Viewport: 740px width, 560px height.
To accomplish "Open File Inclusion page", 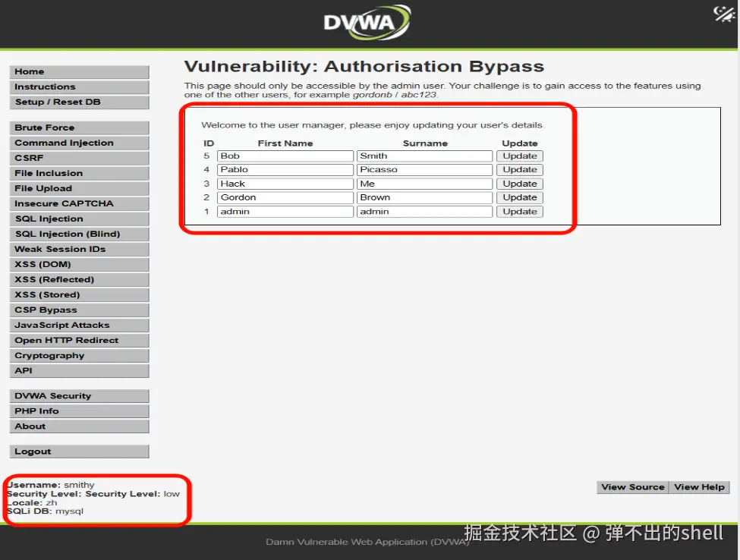I will click(79, 173).
